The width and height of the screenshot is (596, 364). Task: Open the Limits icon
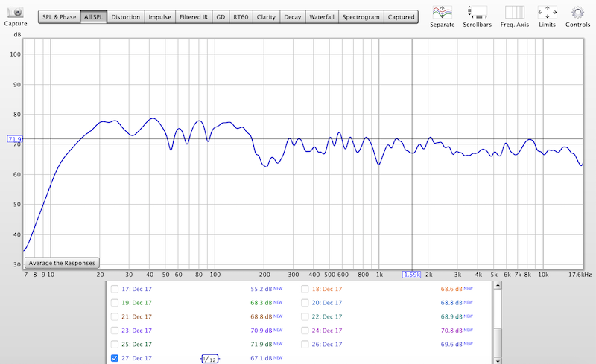point(547,12)
